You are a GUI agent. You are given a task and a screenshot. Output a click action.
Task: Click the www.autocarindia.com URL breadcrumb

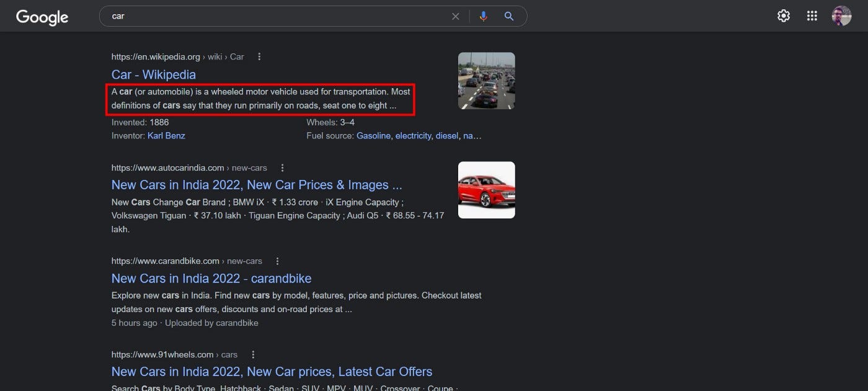point(189,168)
